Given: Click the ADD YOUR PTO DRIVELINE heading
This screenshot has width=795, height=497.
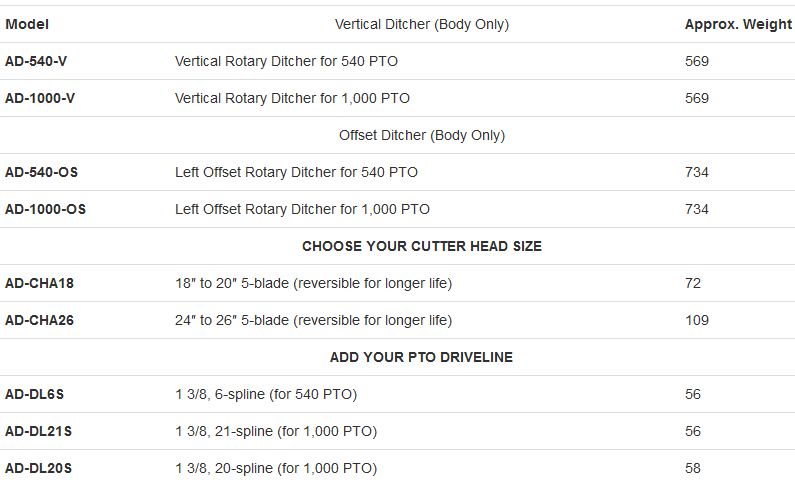Looking at the screenshot, I should [x=422, y=357].
